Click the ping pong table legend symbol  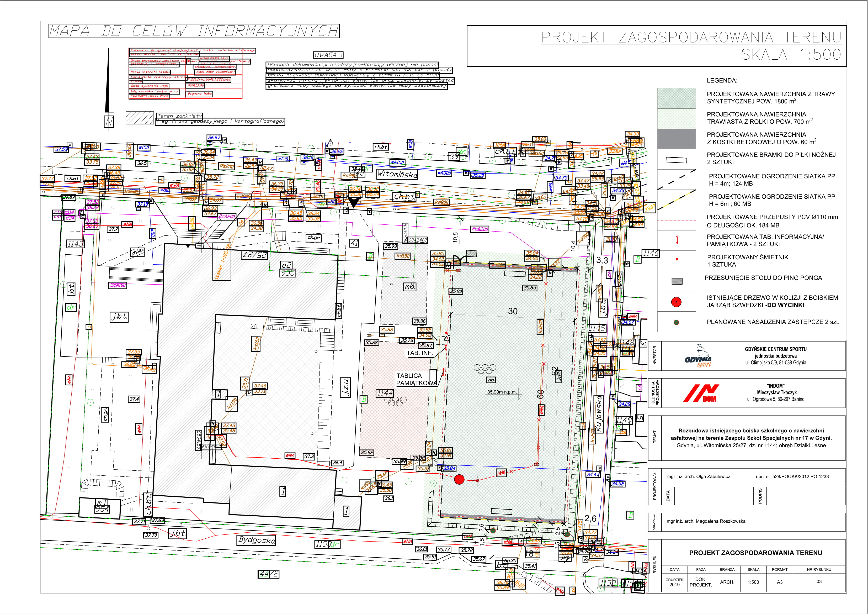(x=677, y=281)
